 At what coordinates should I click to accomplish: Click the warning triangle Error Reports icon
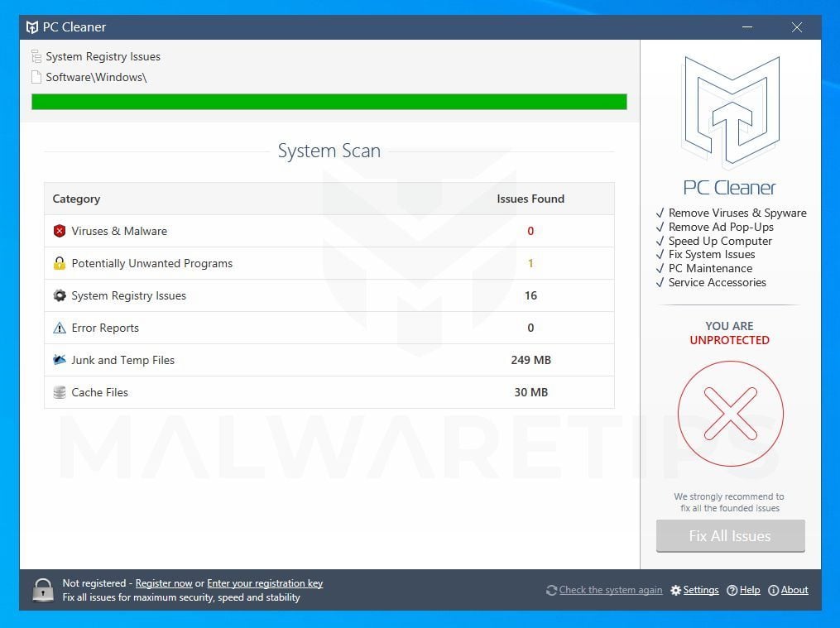click(x=60, y=328)
